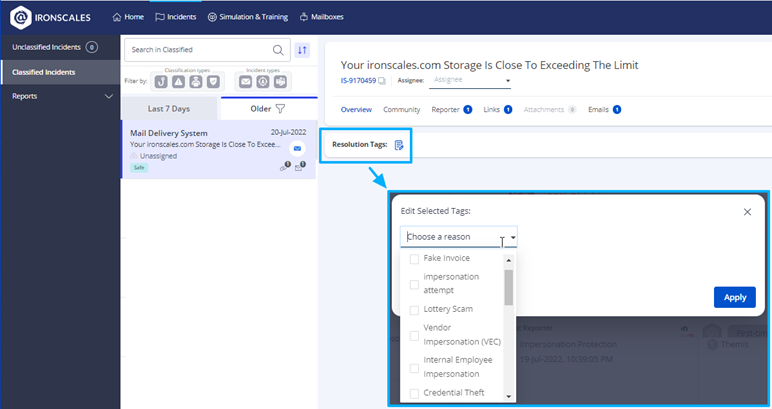Check the Internal Employee Impersonation checkbox
Screen dimensions: 772x409
[x=415, y=368]
